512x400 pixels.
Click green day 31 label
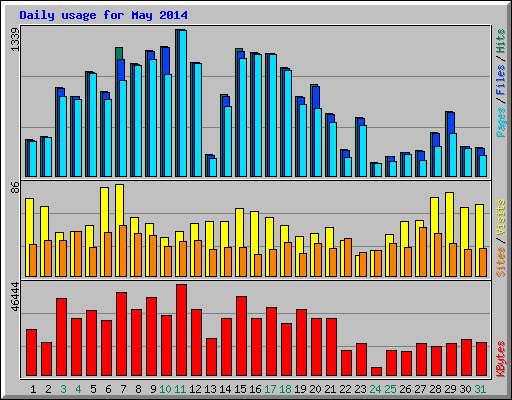[x=480, y=389]
